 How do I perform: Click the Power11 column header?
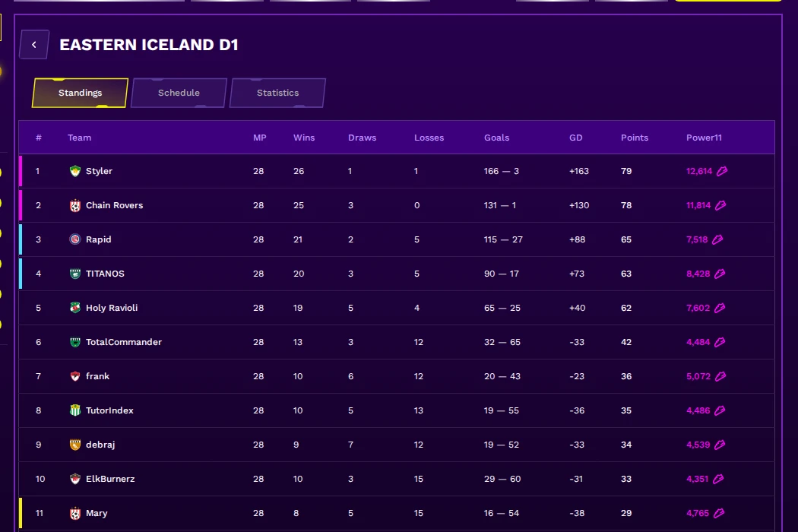pyautogui.click(x=704, y=138)
